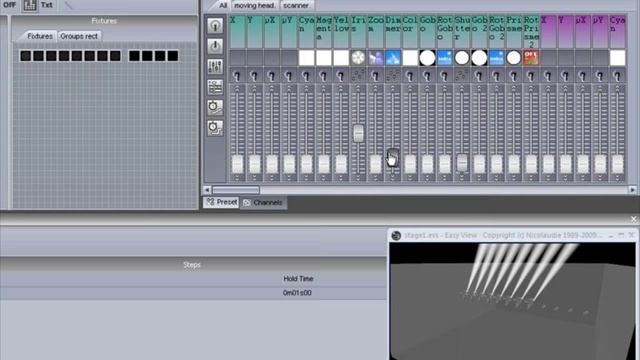The image size is (640, 360).
Task: Click the topmost knob icon in the side toolbar
Action: 215,26
